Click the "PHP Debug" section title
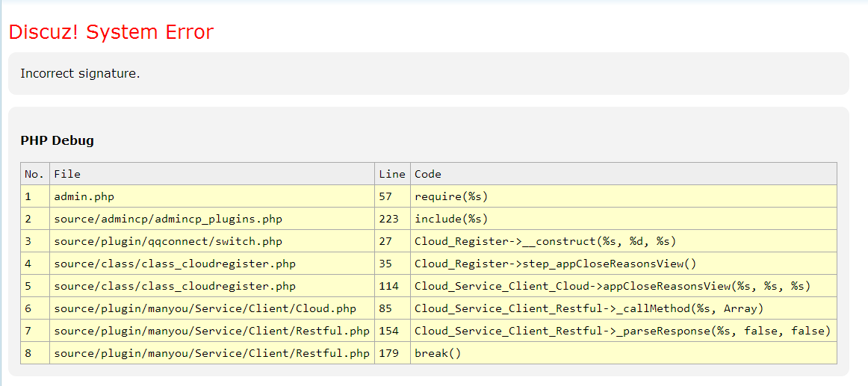The image size is (868, 386). 57,140
